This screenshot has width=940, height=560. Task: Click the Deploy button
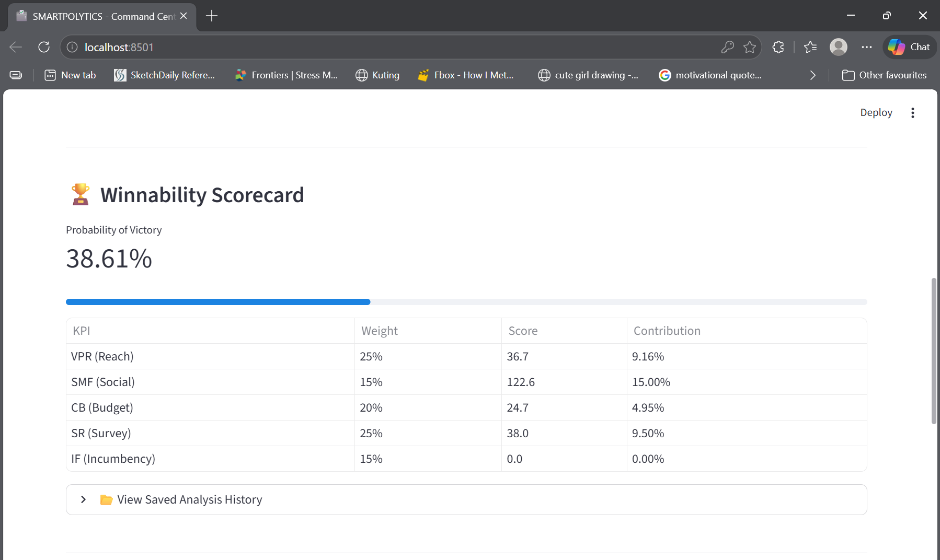876,112
